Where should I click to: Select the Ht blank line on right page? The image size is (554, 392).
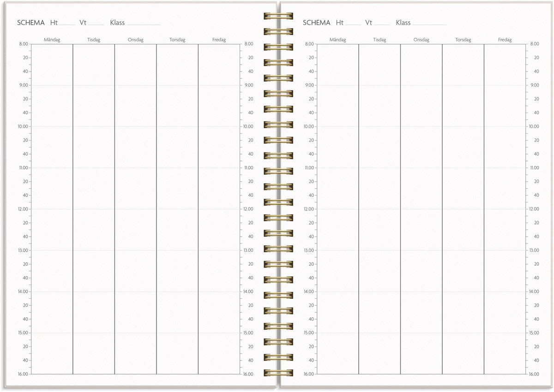pos(353,24)
